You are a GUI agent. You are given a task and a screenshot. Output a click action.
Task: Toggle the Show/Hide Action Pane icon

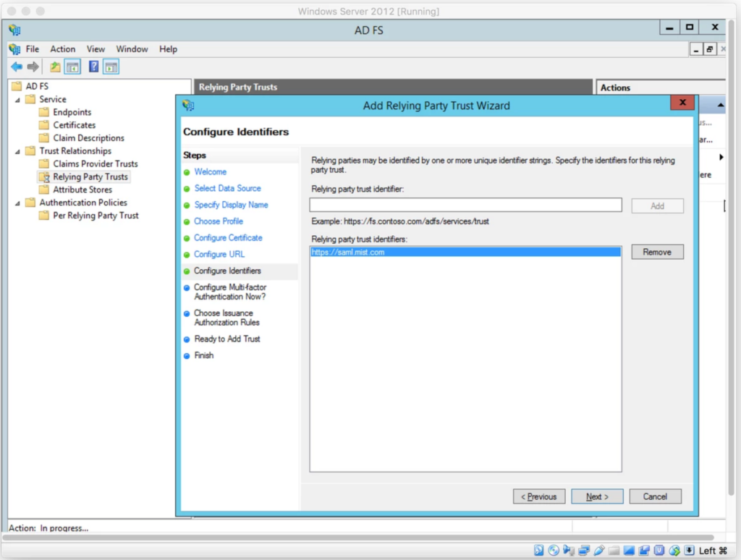111,67
